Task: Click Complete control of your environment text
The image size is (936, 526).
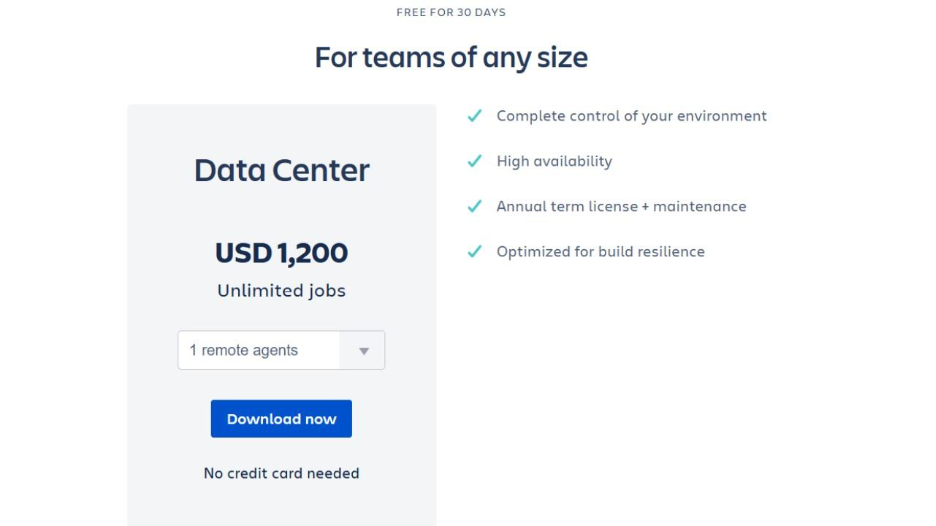Action: click(x=631, y=116)
